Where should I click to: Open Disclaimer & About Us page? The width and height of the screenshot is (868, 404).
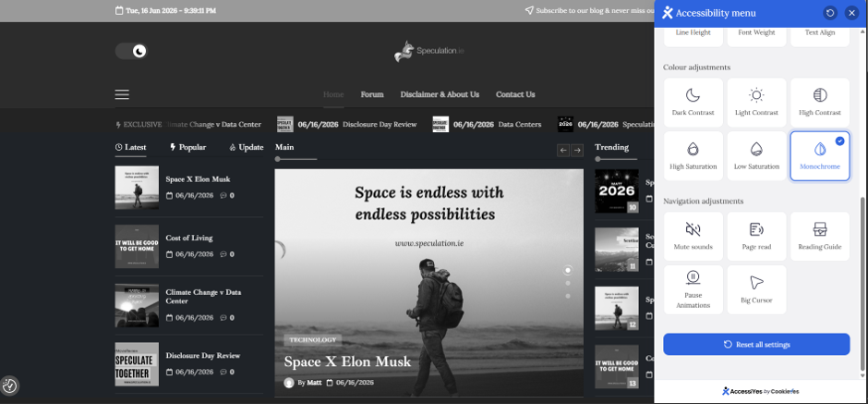(x=440, y=94)
